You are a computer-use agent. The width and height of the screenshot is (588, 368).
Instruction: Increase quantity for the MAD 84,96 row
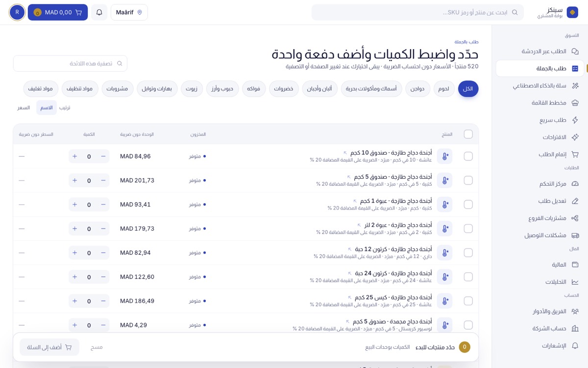[x=74, y=156]
